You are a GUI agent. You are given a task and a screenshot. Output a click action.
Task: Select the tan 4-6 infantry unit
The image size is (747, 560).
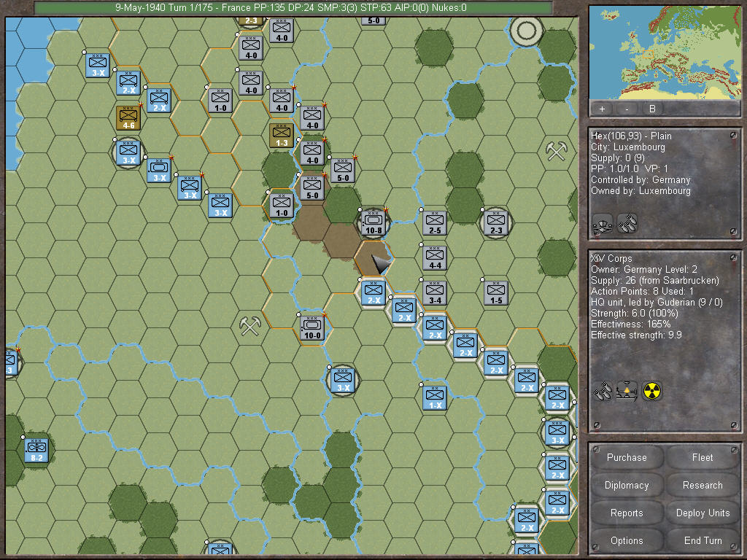[x=128, y=117]
